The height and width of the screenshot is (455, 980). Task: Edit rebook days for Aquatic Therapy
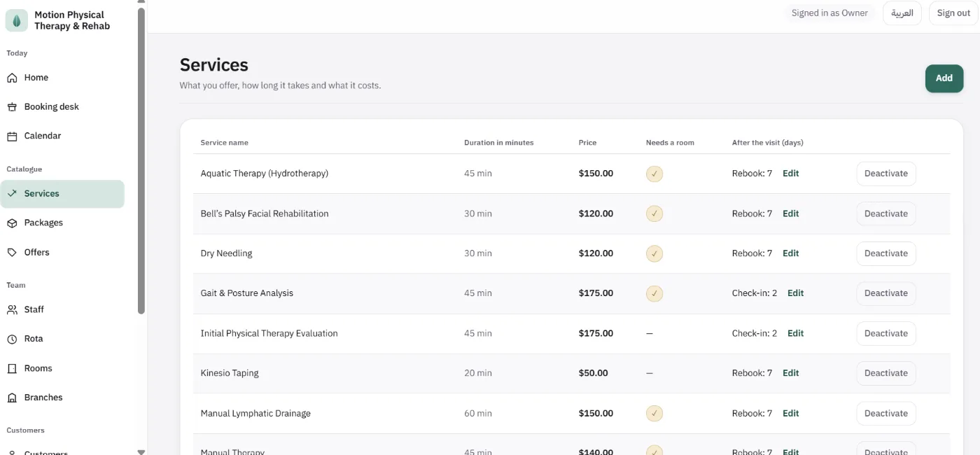click(x=791, y=174)
